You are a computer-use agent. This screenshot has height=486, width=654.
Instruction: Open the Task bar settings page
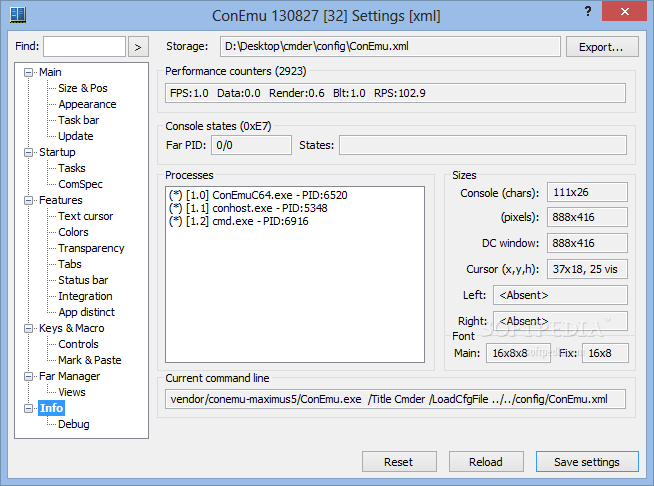tap(78, 120)
